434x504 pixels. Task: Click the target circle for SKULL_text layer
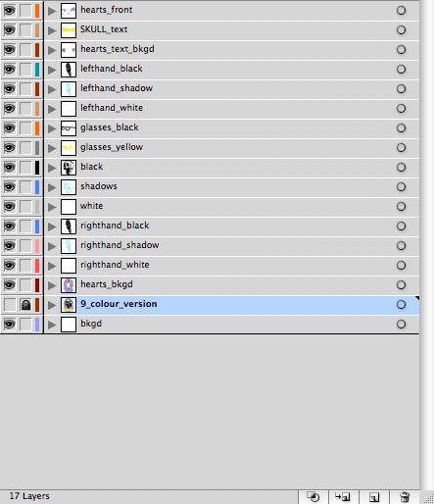401,30
